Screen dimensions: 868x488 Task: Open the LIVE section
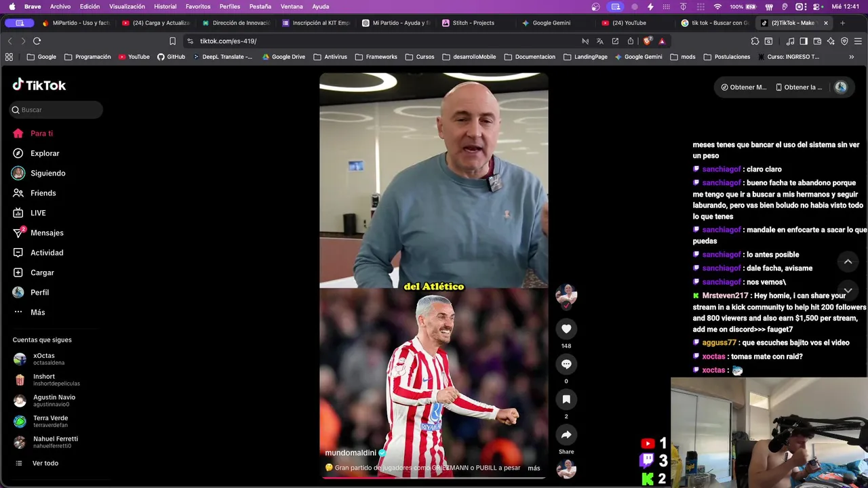pyautogui.click(x=38, y=213)
